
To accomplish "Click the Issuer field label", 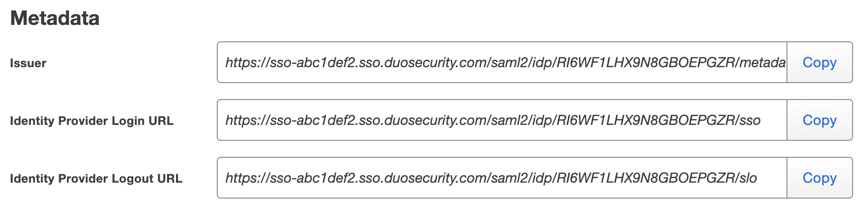I will [x=28, y=63].
